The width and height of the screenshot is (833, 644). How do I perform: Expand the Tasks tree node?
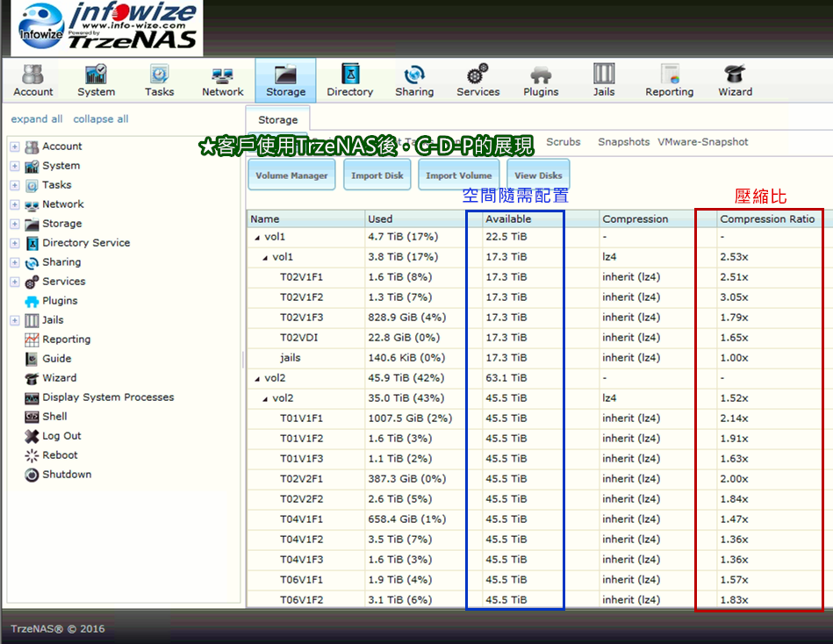click(15, 185)
